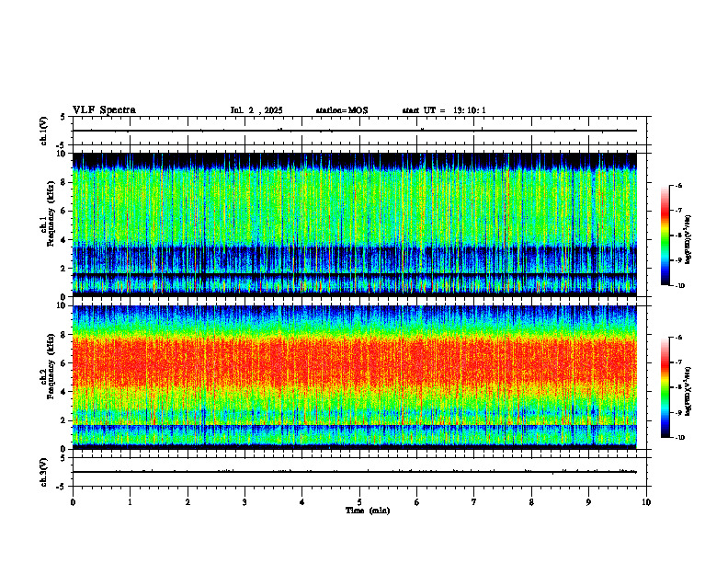Click the ch.1(V) waveform strip

point(359,131)
